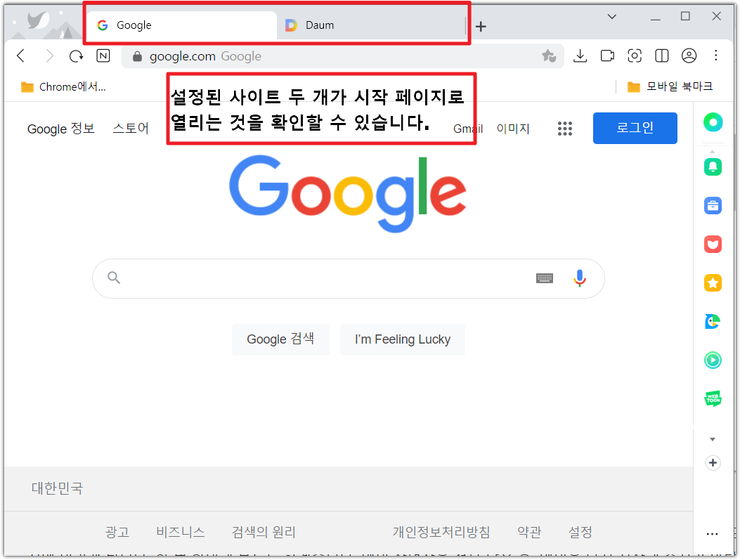This screenshot has width=740, height=560.
Task: Open the on-screen keyboard input tool
Action: coord(545,278)
